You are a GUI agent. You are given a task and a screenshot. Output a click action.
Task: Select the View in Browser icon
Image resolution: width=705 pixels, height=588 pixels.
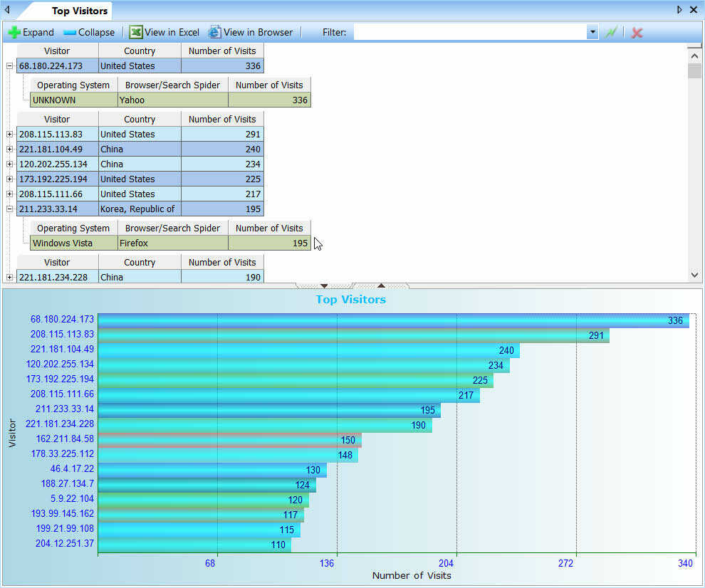coord(214,32)
